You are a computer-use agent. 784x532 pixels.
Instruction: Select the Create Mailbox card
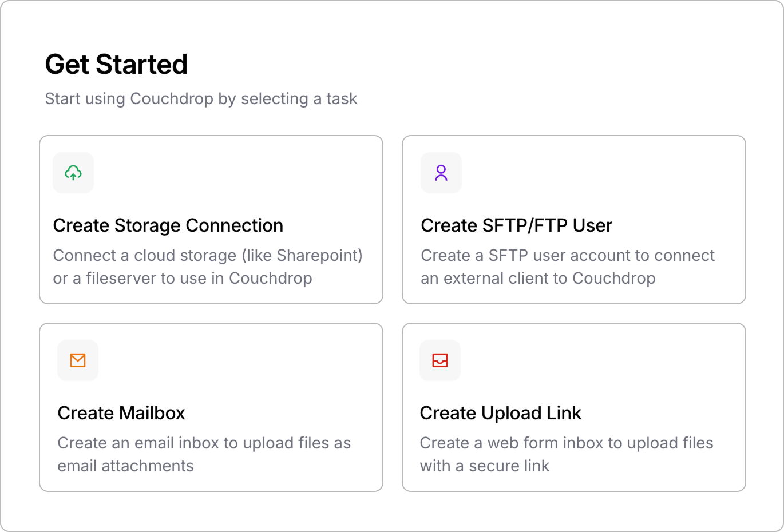tap(211, 407)
